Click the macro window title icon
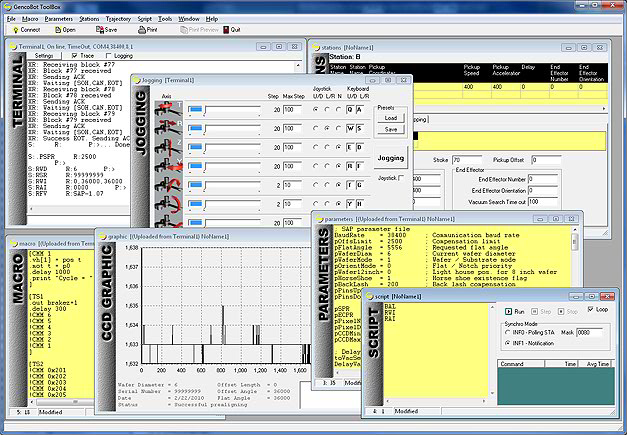 pyautogui.click(x=14, y=243)
